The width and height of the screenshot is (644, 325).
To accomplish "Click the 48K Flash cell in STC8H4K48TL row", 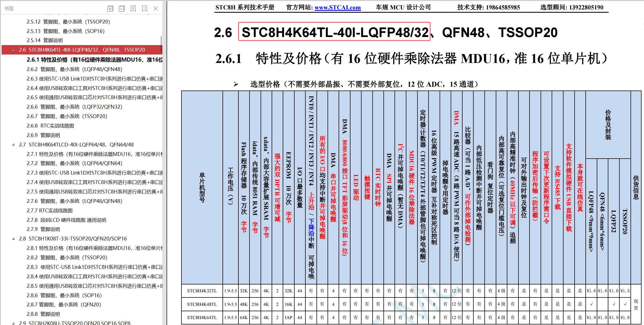I will 244,304.
